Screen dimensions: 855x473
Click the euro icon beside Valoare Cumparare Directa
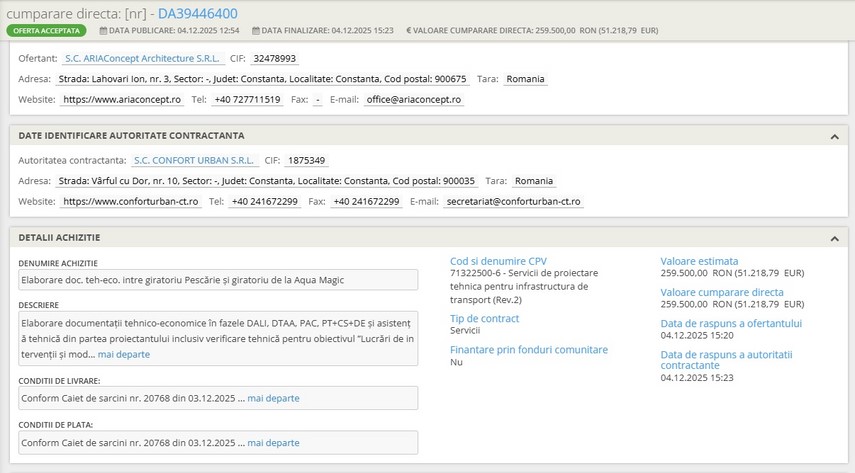[x=409, y=31]
